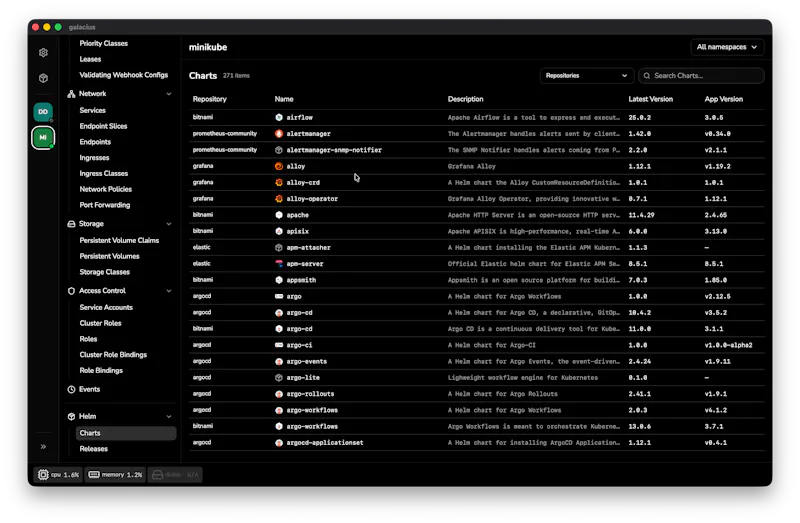Open Releases under Helm
The height and width of the screenshot is (523, 800).
pos(93,449)
